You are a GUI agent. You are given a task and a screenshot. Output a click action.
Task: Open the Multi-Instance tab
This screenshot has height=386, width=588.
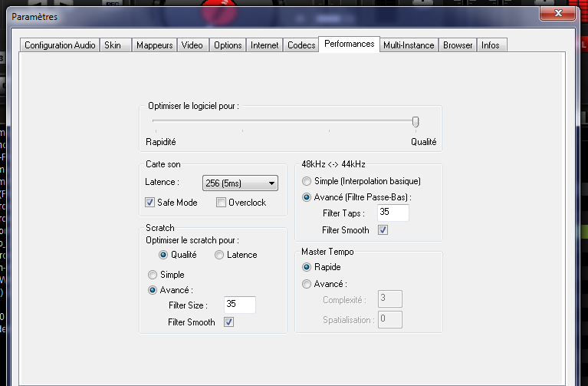click(409, 45)
